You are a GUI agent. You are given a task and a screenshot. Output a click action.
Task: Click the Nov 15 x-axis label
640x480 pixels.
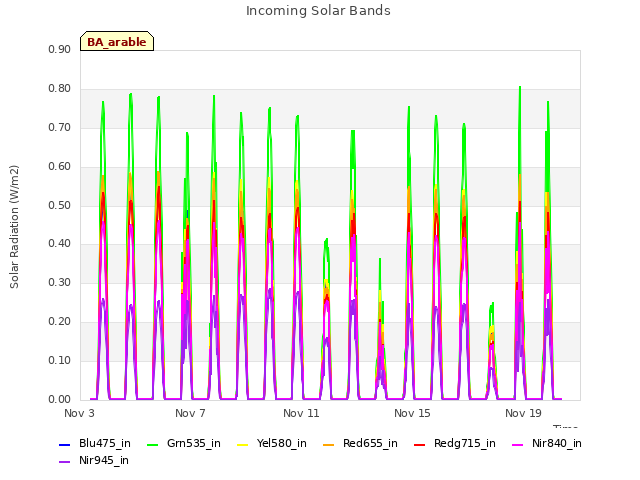412,413
